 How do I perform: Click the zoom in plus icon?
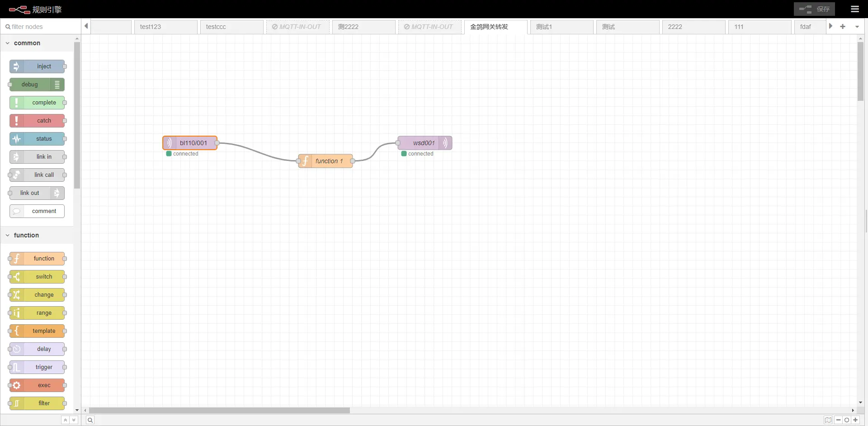click(x=855, y=420)
